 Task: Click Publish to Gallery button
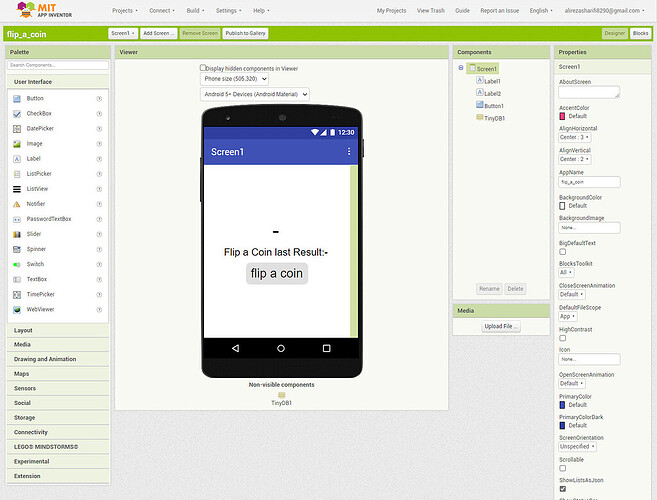tap(245, 33)
